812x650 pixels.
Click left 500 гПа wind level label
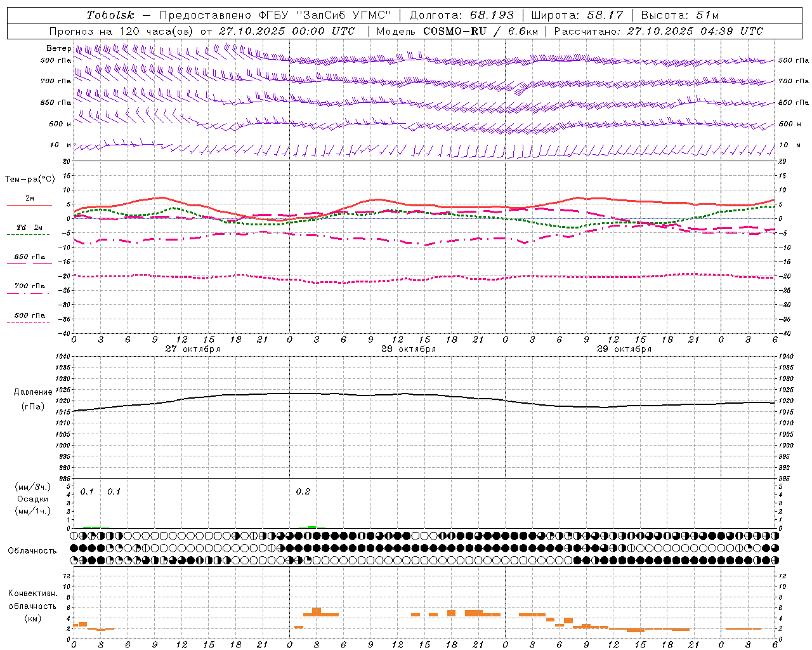coord(56,61)
